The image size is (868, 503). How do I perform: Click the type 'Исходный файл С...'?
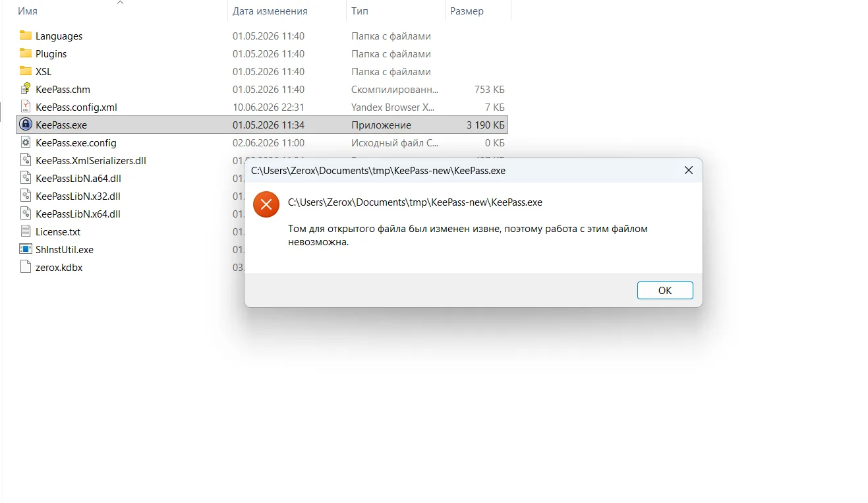pos(395,143)
